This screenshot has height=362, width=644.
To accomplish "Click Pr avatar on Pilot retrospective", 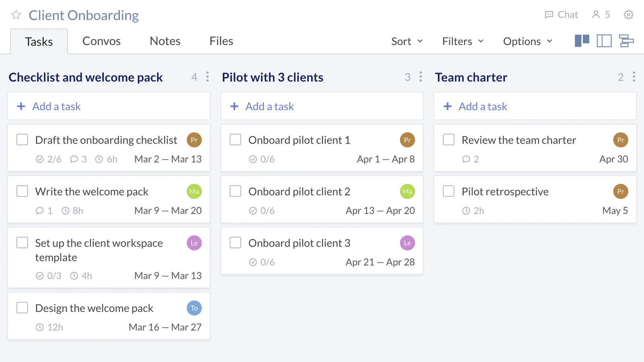I will [621, 191].
